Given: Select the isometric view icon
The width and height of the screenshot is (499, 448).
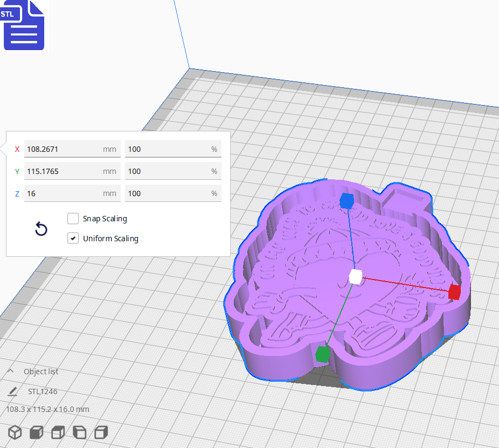Looking at the screenshot, I should click(15, 432).
